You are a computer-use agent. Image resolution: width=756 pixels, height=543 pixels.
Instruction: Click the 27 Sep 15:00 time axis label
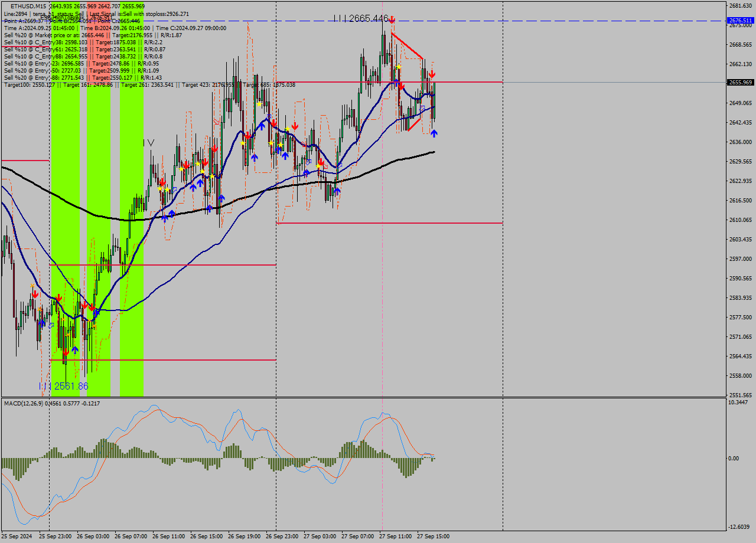point(433,537)
